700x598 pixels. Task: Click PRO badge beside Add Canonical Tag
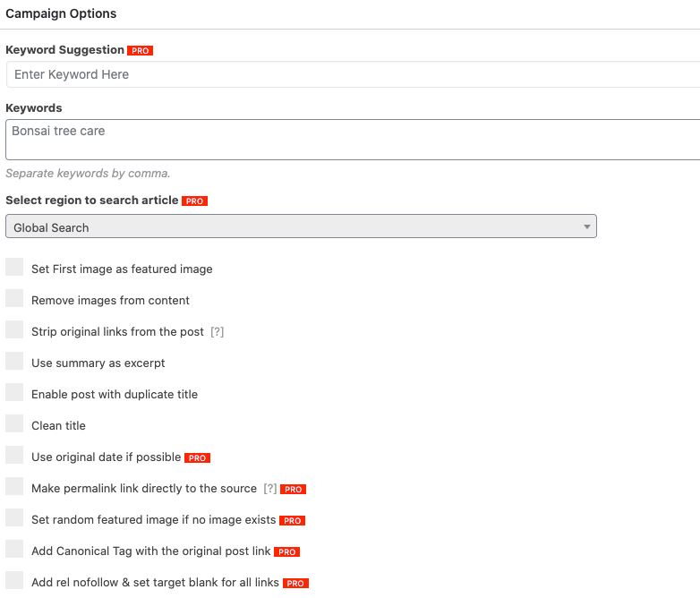[286, 551]
